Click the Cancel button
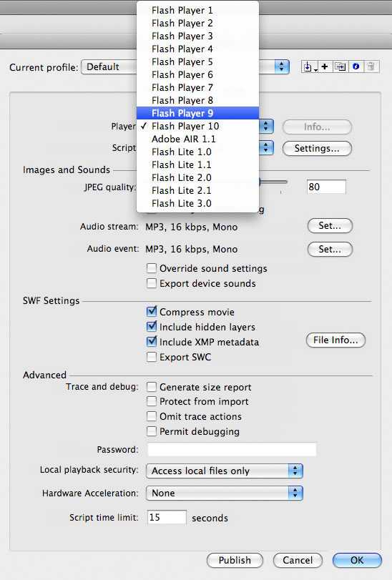The width and height of the screenshot is (392, 580). tap(298, 561)
